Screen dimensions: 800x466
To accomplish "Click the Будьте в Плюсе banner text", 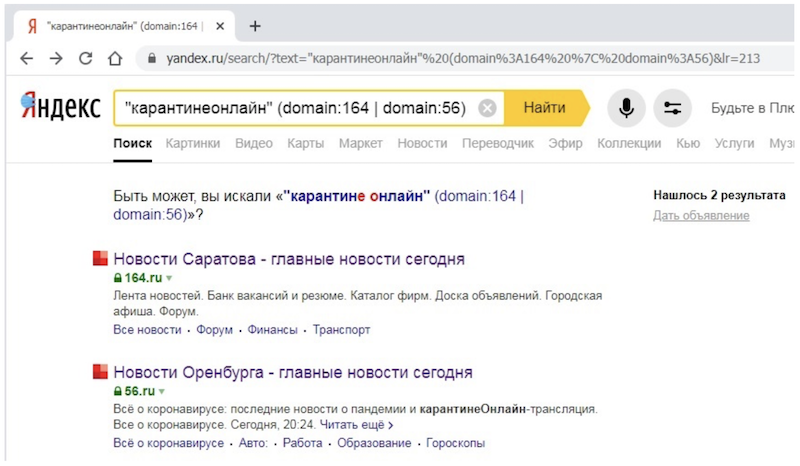I will tap(753, 108).
